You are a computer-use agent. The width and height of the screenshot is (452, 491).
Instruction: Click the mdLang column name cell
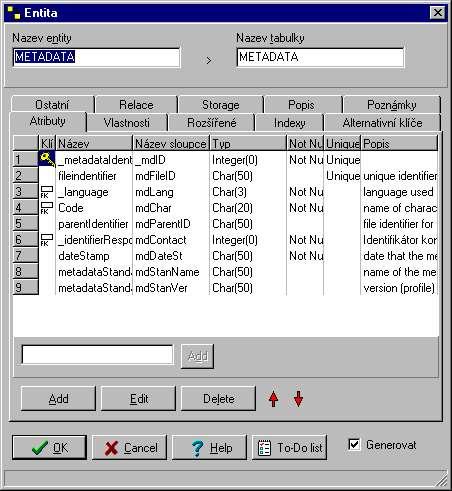(x=171, y=192)
